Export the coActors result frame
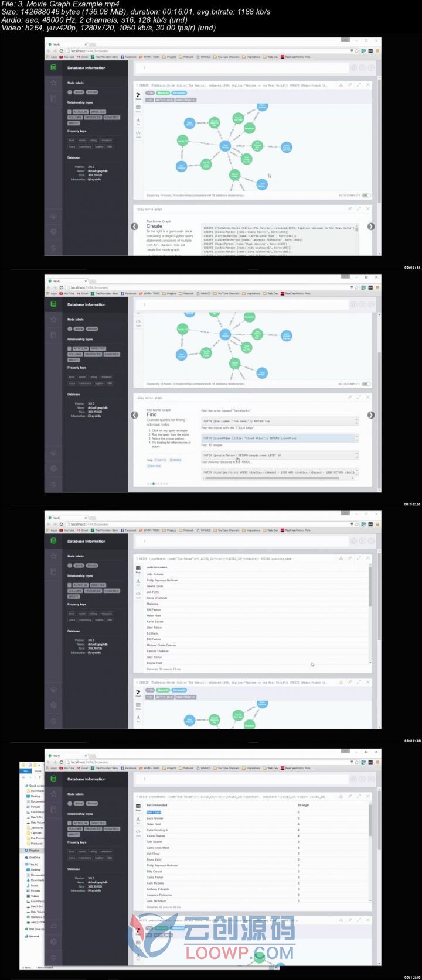The height and width of the screenshot is (980, 422). (340, 558)
